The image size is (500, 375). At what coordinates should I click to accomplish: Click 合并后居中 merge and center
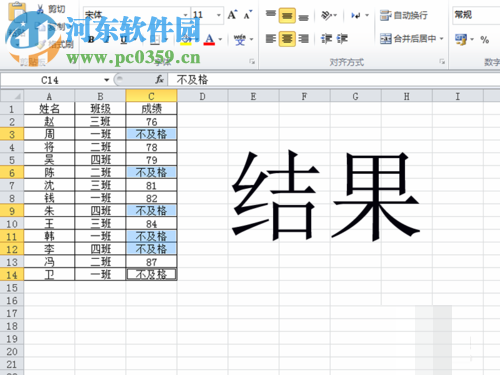408,39
